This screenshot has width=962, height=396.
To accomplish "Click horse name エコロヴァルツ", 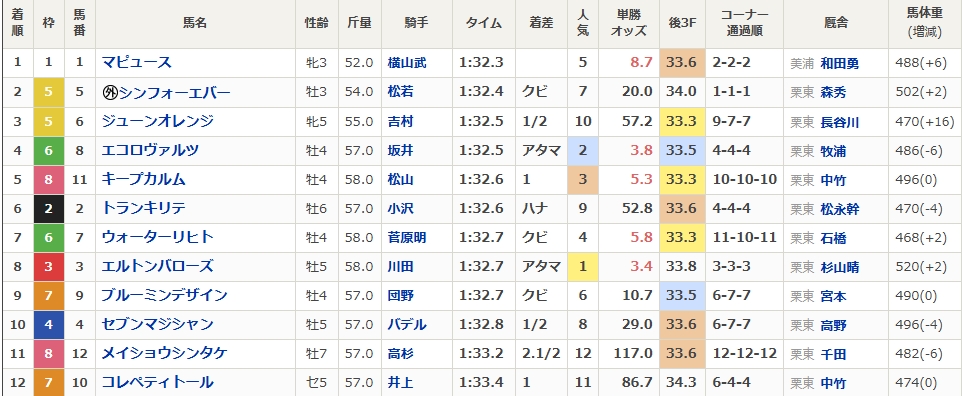I will coord(150,150).
